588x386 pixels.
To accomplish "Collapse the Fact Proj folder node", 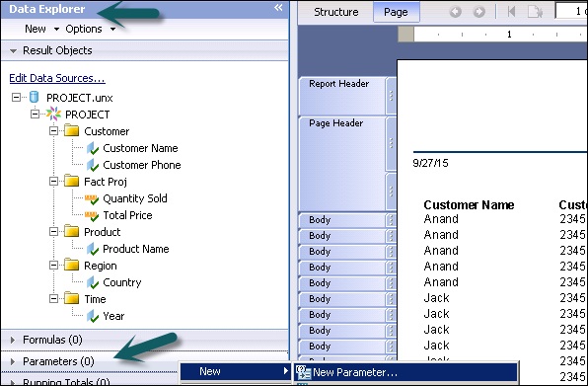I will pos(53,182).
